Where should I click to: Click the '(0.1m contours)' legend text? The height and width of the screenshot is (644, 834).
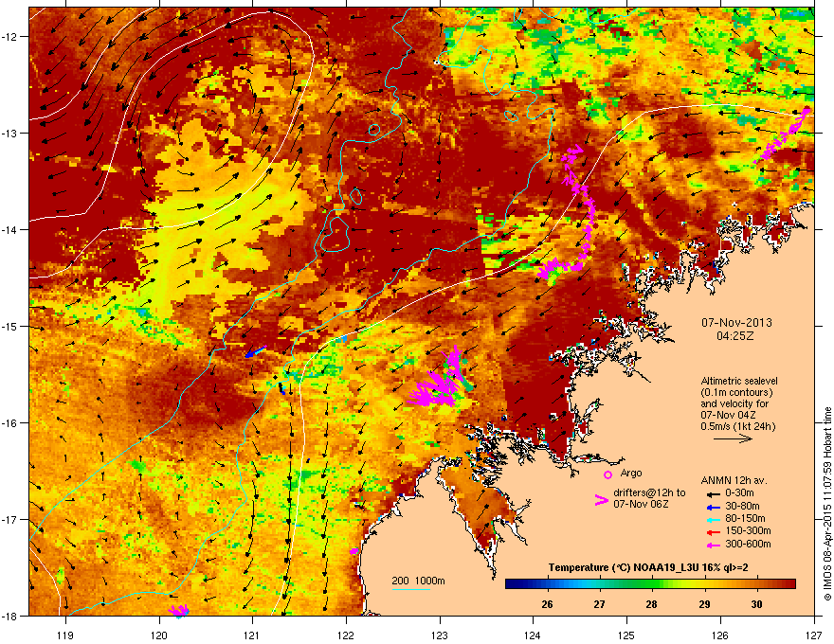pos(736,393)
